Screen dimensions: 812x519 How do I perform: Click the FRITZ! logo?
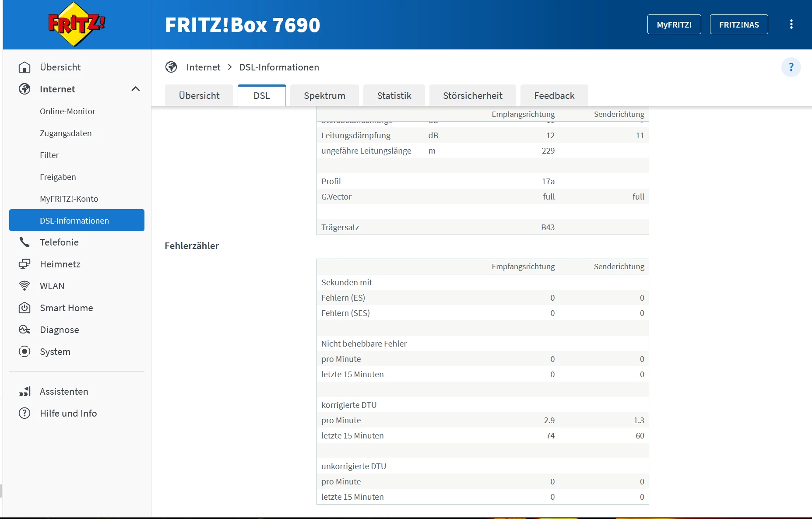[x=77, y=24]
